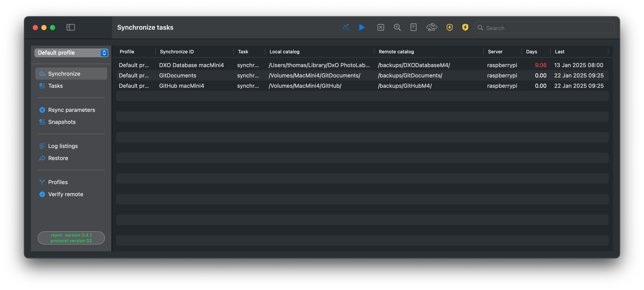Screen dimensions: 644x290
Task: Sort by the Local catalog column header
Action: tap(284, 52)
